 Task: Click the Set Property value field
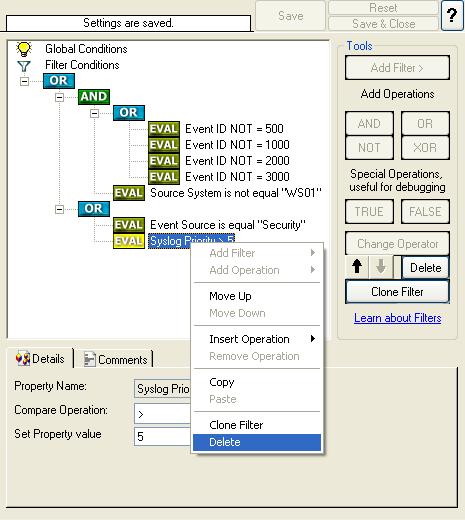point(163,436)
